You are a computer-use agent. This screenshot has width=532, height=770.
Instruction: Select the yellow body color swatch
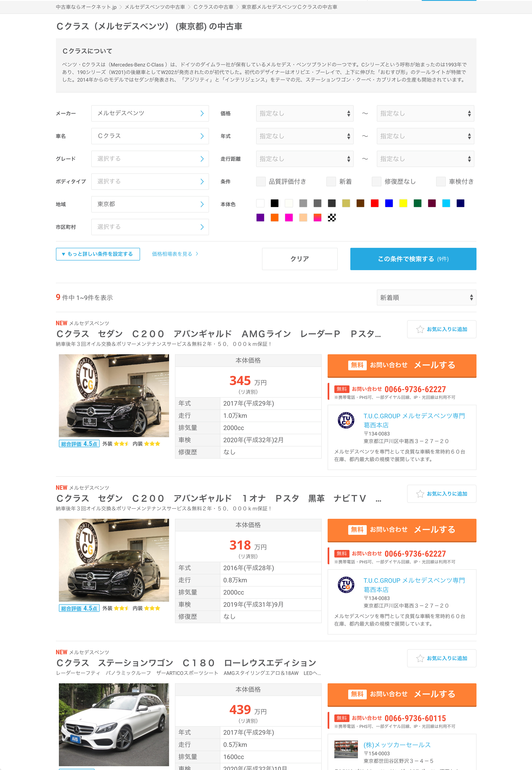403,203
